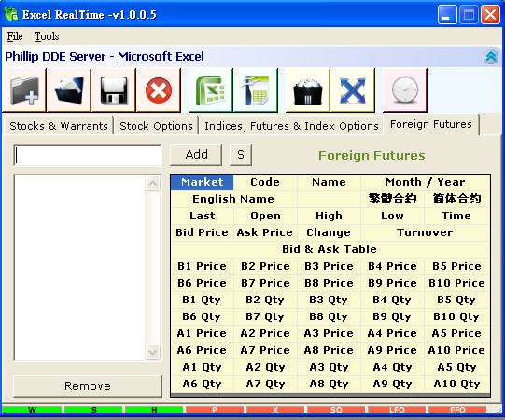Select the A10 Price cell
The width and height of the screenshot is (505, 420).
point(456,350)
